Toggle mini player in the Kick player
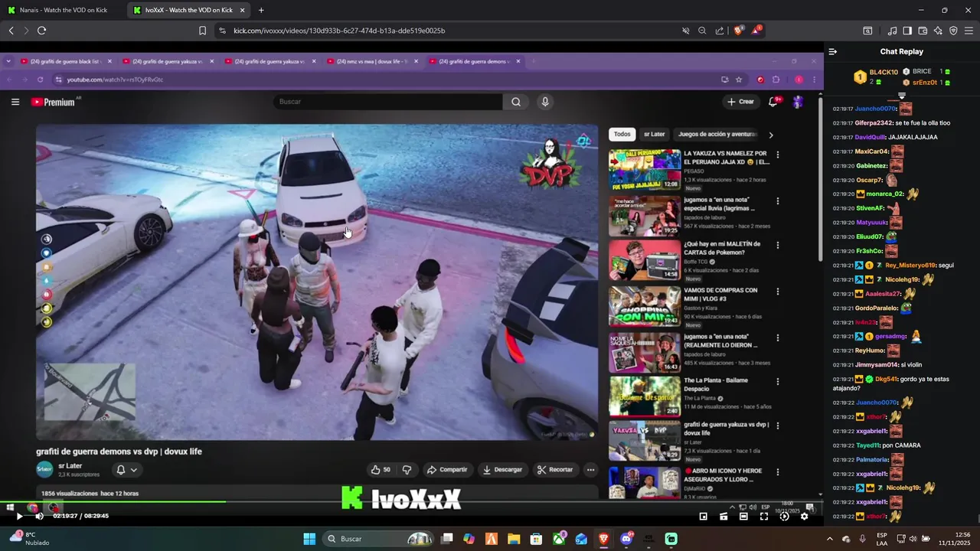980x551 pixels. 704,517
